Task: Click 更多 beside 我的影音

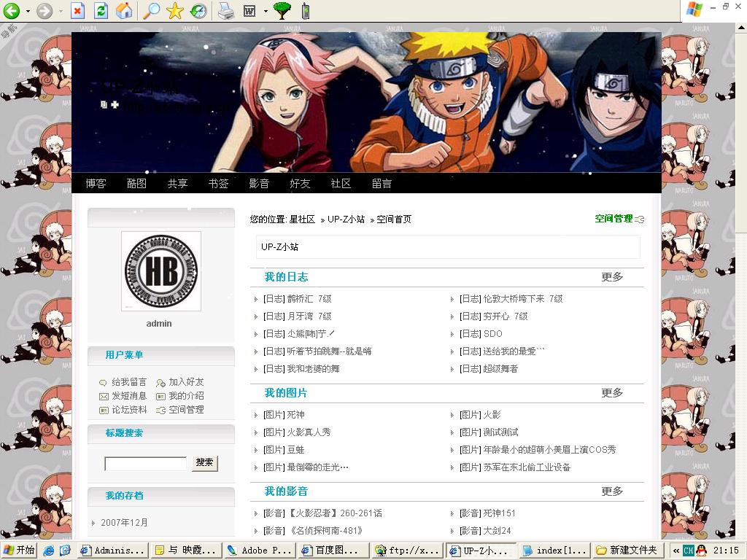Action: [612, 491]
